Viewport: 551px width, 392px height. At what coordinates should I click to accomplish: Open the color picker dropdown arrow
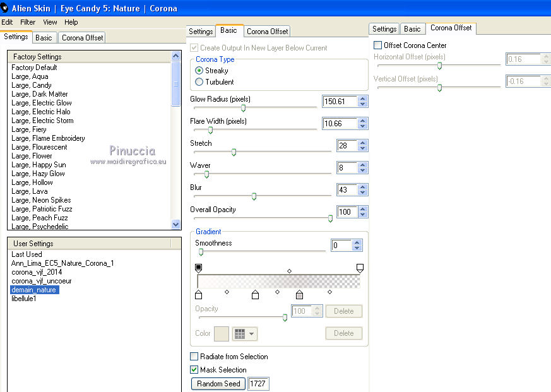pyautogui.click(x=252, y=334)
